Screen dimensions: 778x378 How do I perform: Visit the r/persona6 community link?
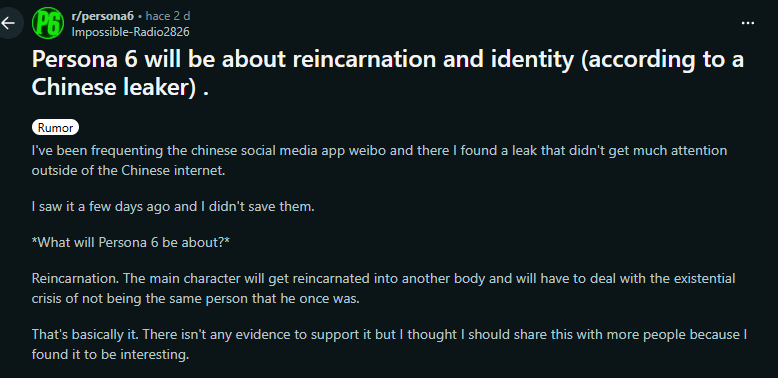point(103,16)
